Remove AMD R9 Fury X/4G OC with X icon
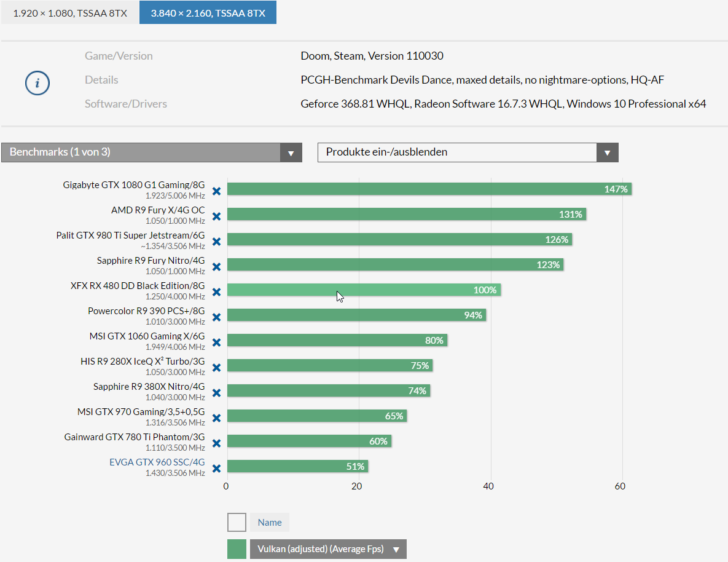Viewport: 728px width, 562px height. click(216, 216)
